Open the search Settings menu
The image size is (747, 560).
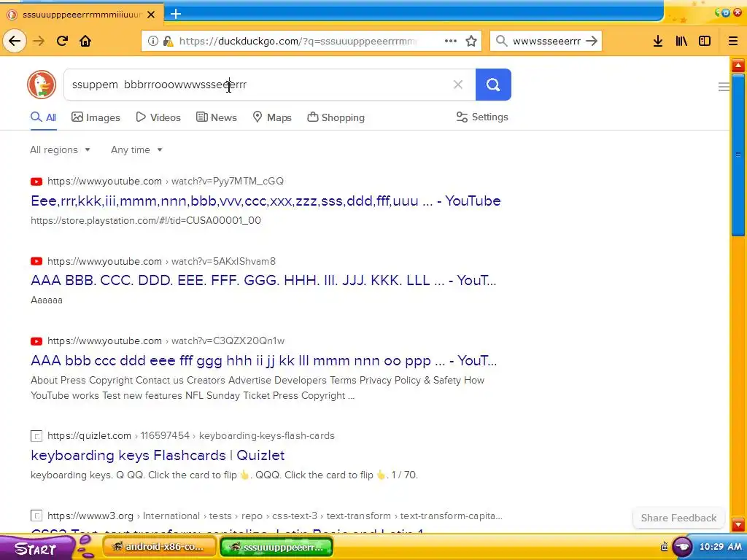tap(482, 117)
